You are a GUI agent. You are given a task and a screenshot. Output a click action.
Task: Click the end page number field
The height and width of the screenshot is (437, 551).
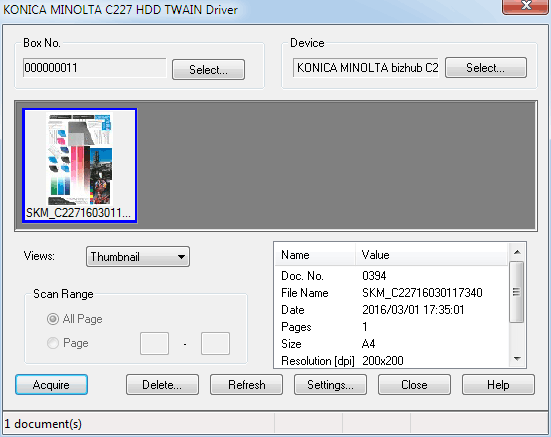point(215,343)
